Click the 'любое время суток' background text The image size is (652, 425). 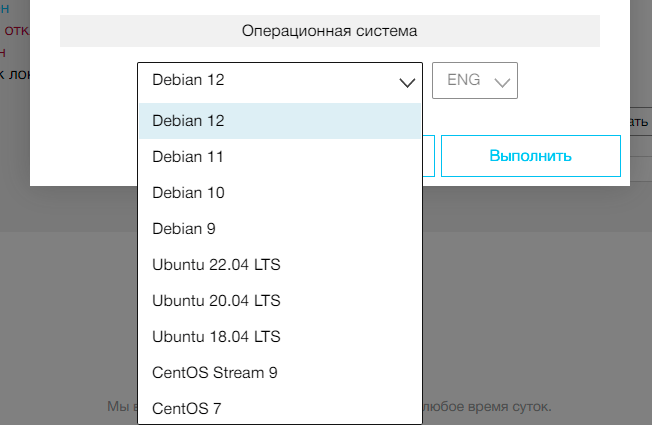488,407
